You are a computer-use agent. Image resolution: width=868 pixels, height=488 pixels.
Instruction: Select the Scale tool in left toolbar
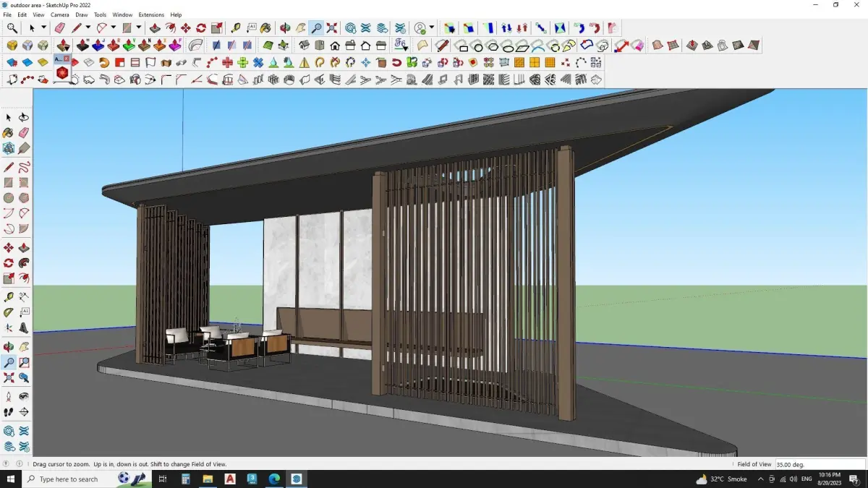(x=9, y=278)
